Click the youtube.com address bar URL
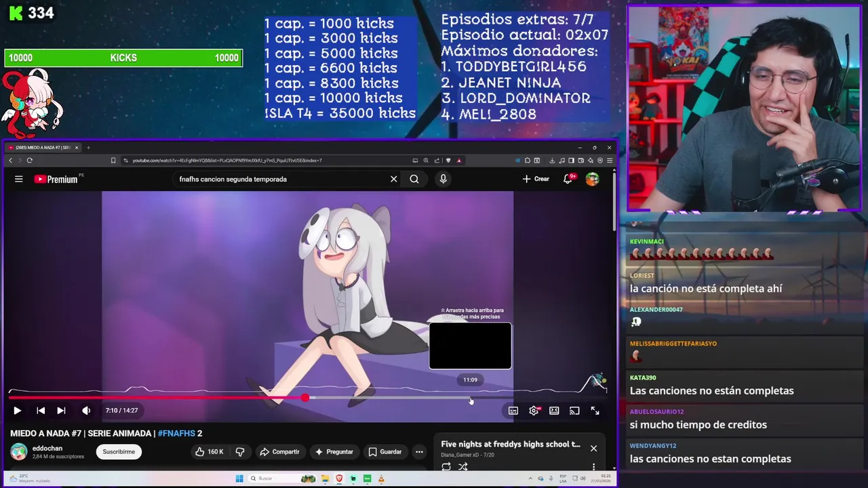The height and width of the screenshot is (488, 868). click(227, 161)
